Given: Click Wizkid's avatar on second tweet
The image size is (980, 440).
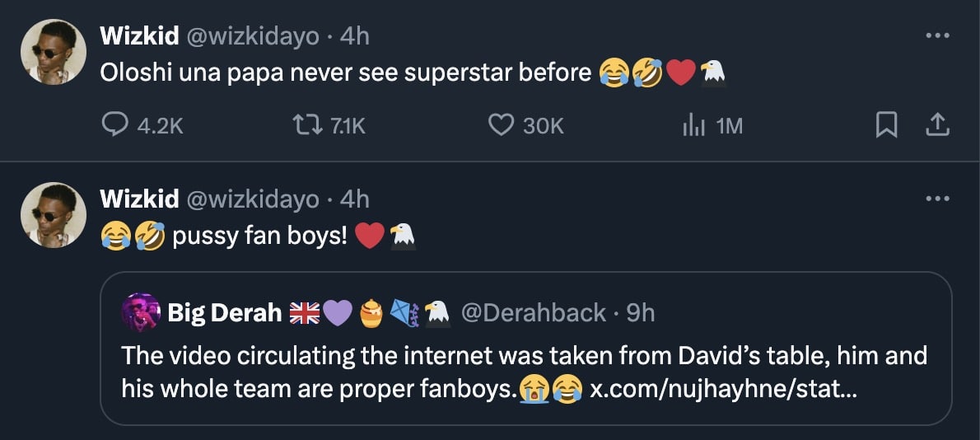Looking at the screenshot, I should [54, 215].
